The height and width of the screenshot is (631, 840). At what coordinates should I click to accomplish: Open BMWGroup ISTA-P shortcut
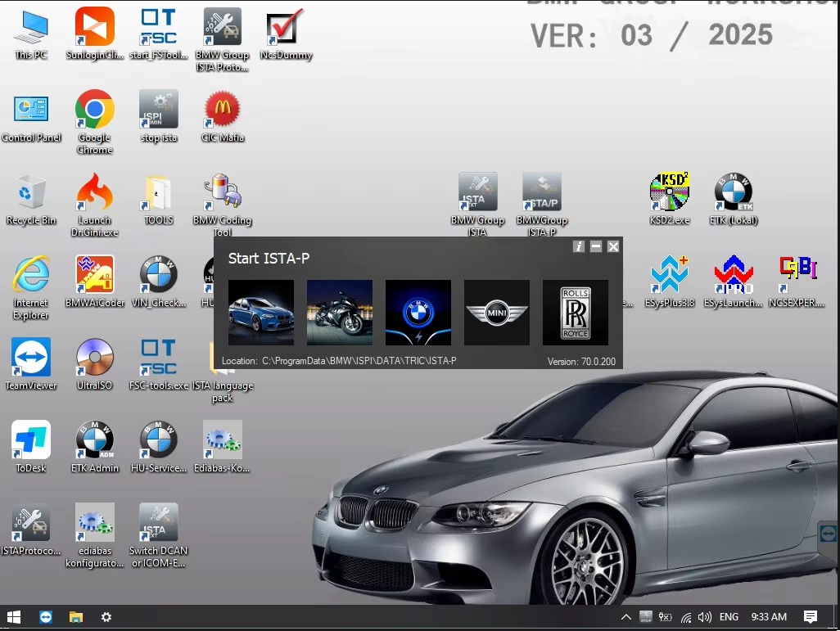(x=542, y=205)
